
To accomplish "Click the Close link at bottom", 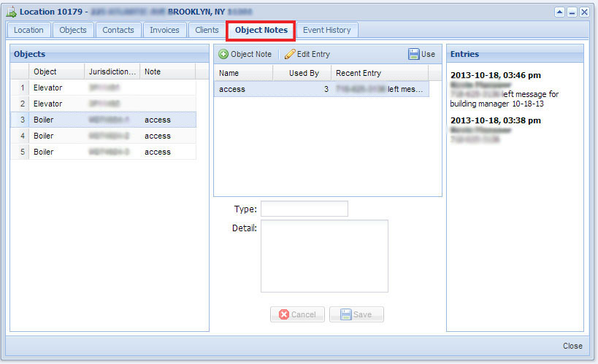I will 572,346.
